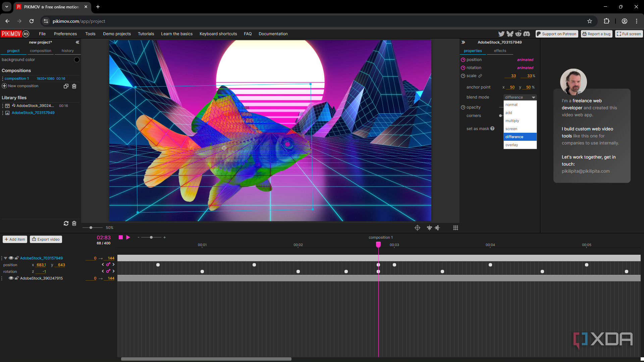
Task: Hide the AdobeStock_703157949 layer via eye icon
Action: 11,258
